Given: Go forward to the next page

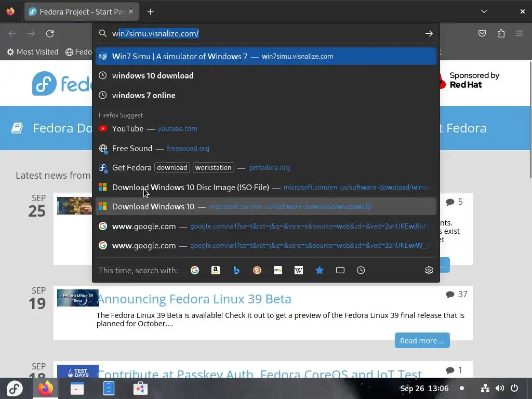Looking at the screenshot, I should pyautogui.click(x=31, y=34).
